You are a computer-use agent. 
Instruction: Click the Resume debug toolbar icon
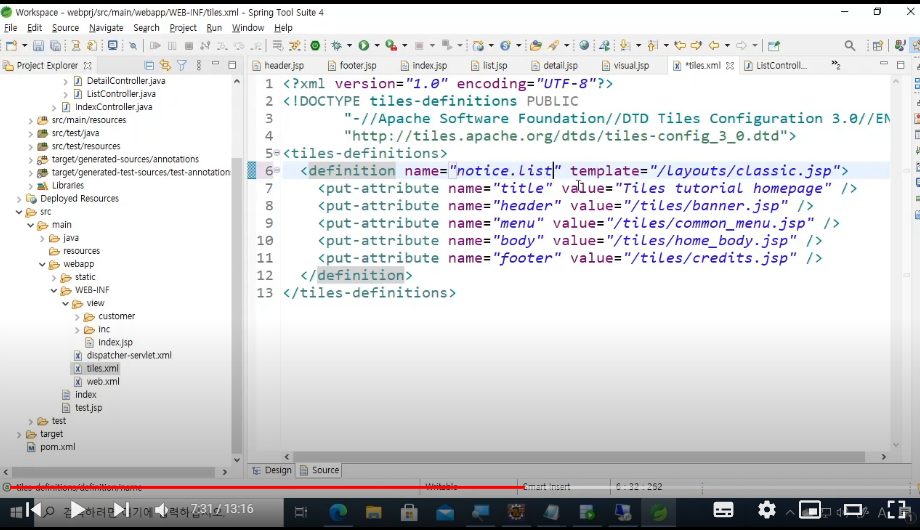pyautogui.click(x=155, y=46)
